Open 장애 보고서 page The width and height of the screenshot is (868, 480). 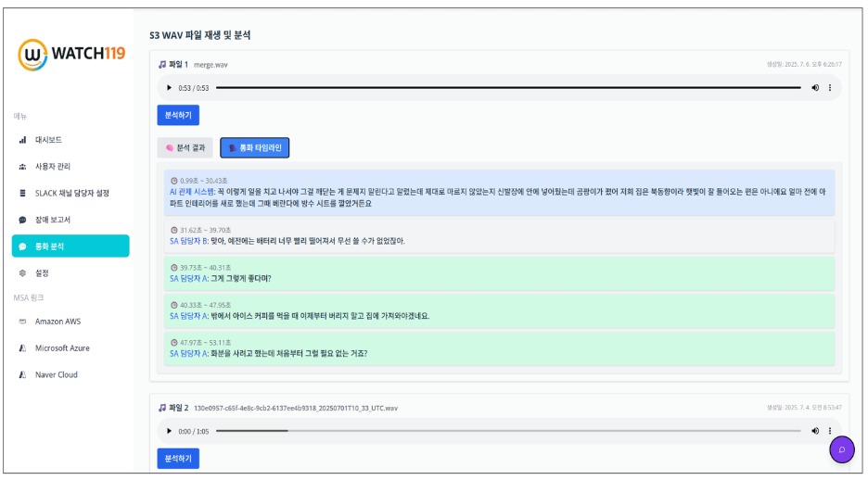(x=52, y=220)
